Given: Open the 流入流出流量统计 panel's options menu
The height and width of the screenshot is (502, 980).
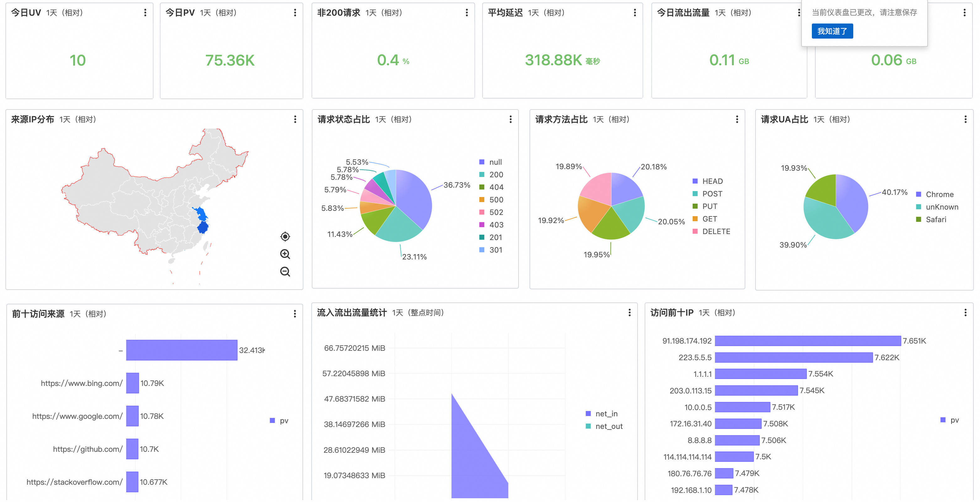Looking at the screenshot, I should click(630, 312).
